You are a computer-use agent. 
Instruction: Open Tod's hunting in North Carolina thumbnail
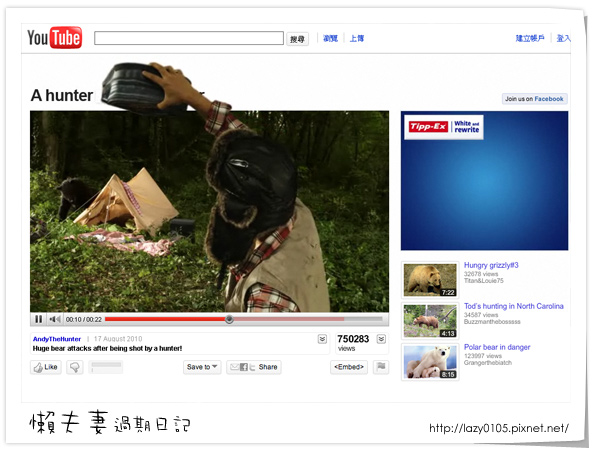coord(430,321)
